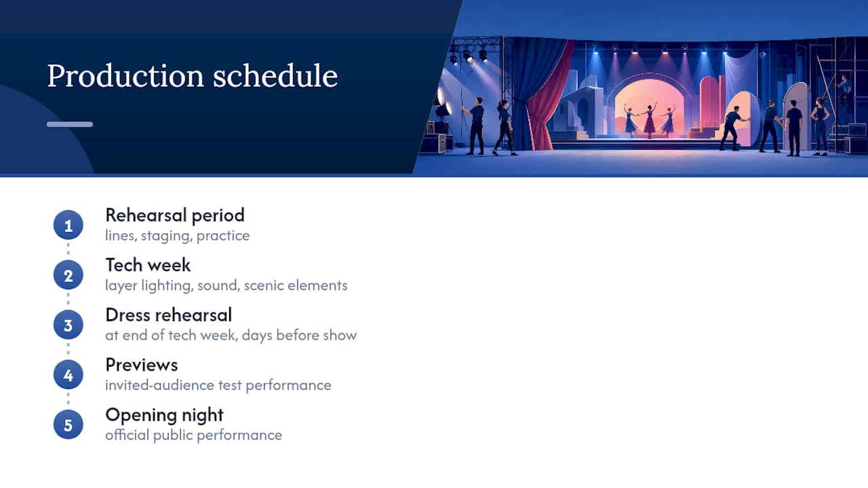Click the dancers in the stage image
Viewport: 868px width, 488px height.
click(x=649, y=120)
